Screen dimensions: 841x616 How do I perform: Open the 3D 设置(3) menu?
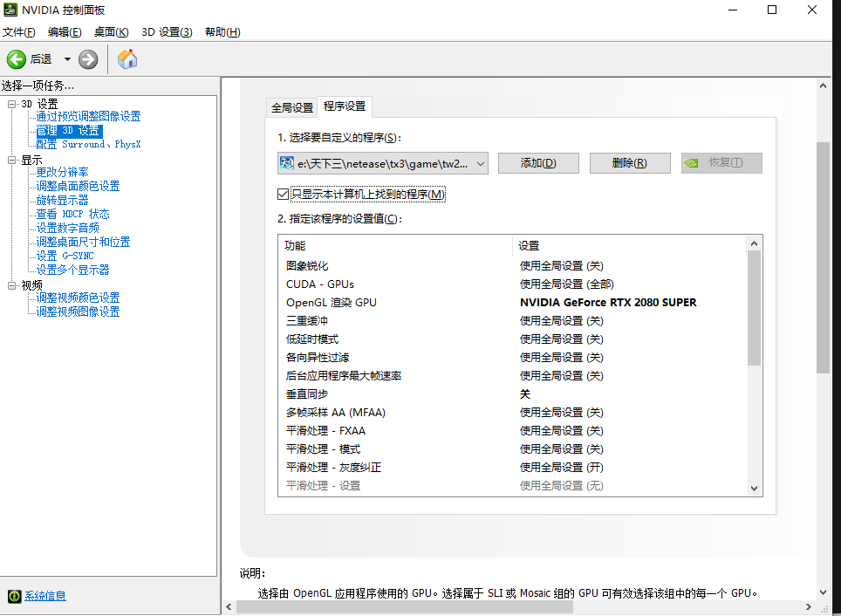[167, 32]
